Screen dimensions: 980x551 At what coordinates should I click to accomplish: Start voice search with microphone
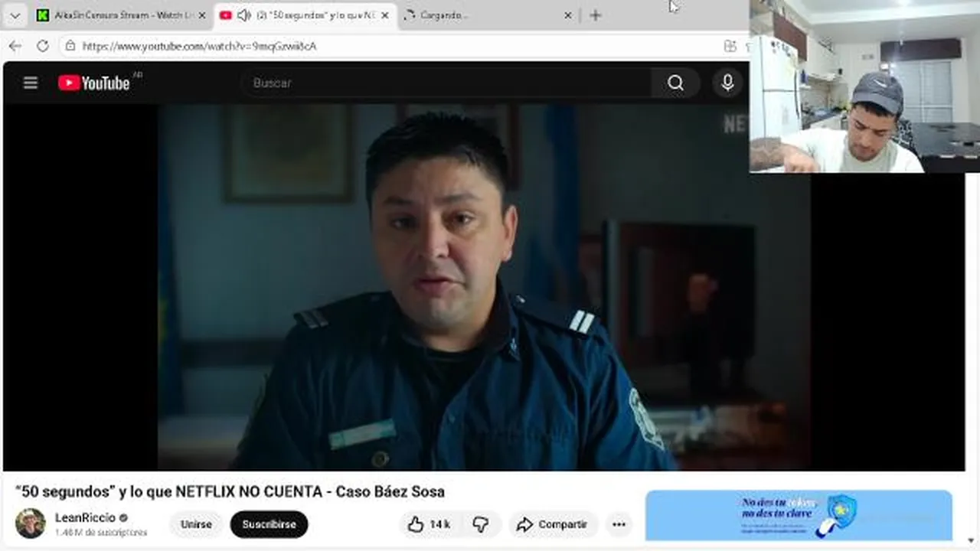click(x=727, y=83)
